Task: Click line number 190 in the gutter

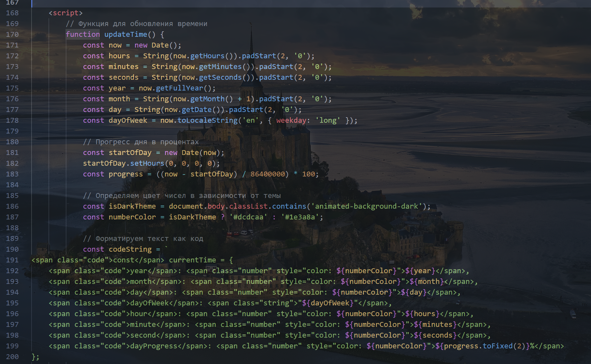Action: click(12, 249)
